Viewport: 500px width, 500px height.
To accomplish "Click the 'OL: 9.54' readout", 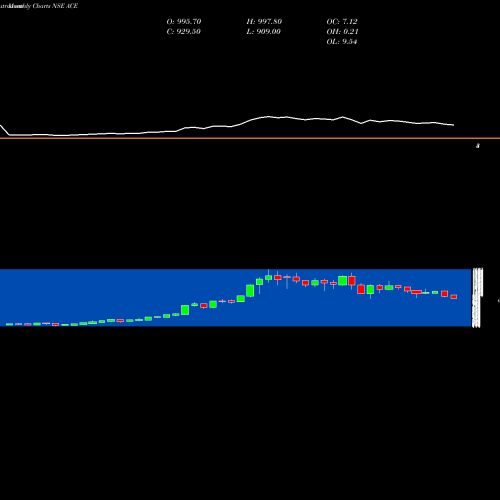I will click(x=342, y=42).
